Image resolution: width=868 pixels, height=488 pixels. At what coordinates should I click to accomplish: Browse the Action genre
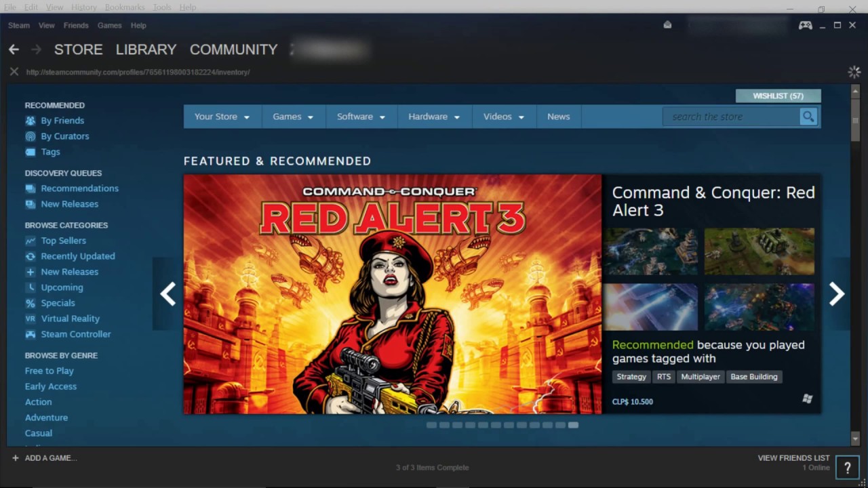point(38,402)
